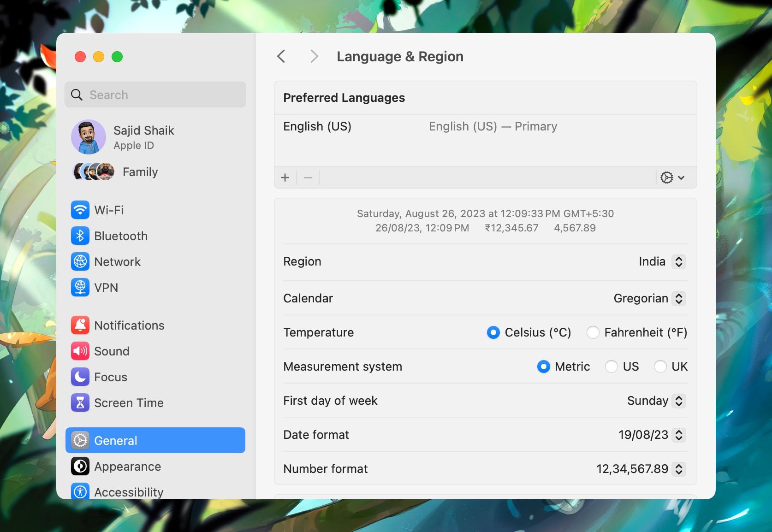Change Calendar from Gregorian

tap(678, 298)
